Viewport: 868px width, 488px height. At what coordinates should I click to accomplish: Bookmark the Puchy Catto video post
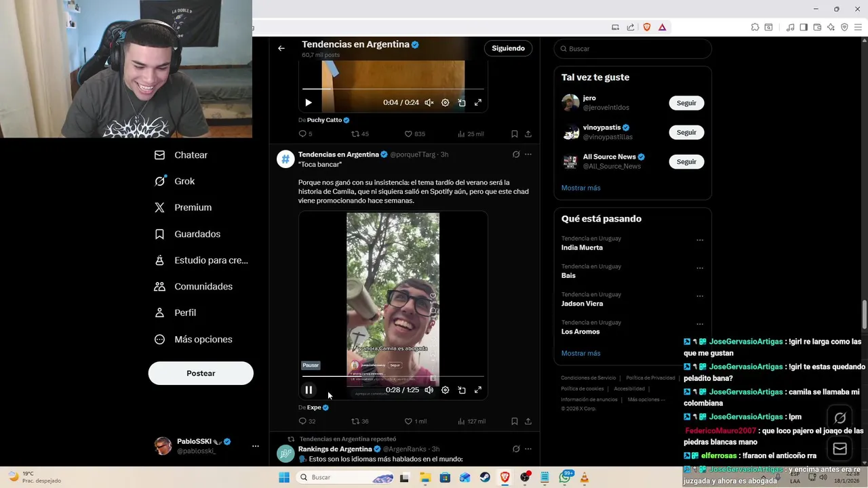(515, 134)
